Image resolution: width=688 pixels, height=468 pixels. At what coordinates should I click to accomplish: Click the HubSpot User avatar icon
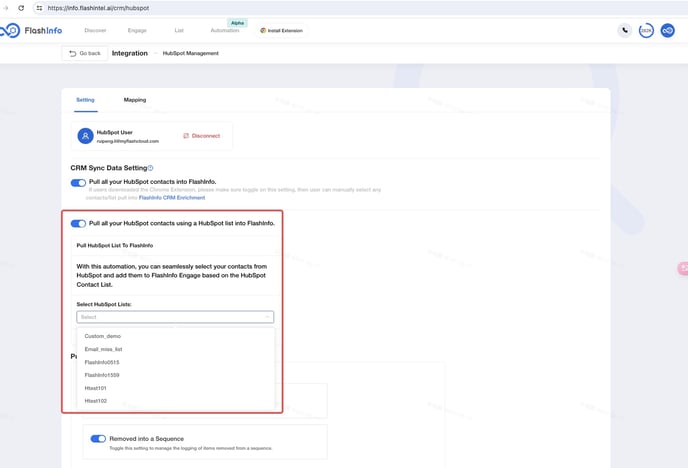[86, 136]
